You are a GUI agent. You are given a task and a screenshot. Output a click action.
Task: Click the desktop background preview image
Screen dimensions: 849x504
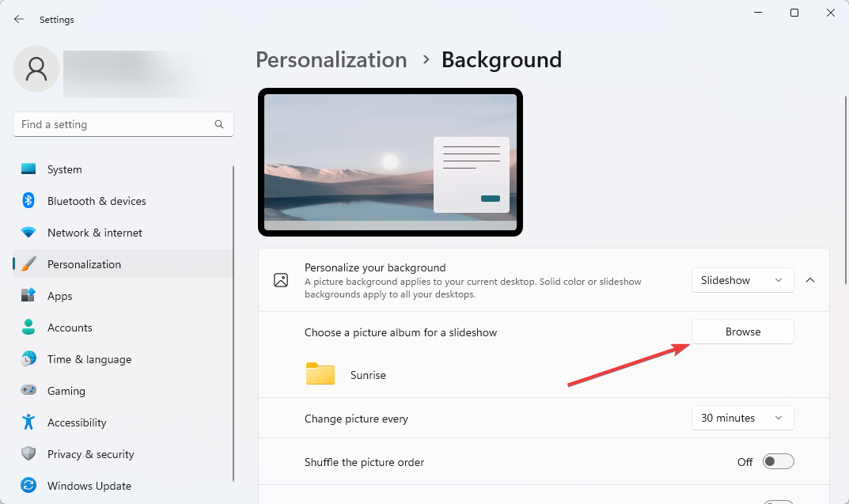(390, 162)
